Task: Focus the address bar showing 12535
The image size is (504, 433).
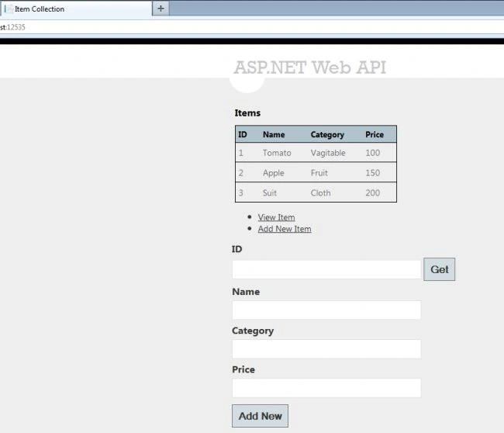Action: (252, 27)
